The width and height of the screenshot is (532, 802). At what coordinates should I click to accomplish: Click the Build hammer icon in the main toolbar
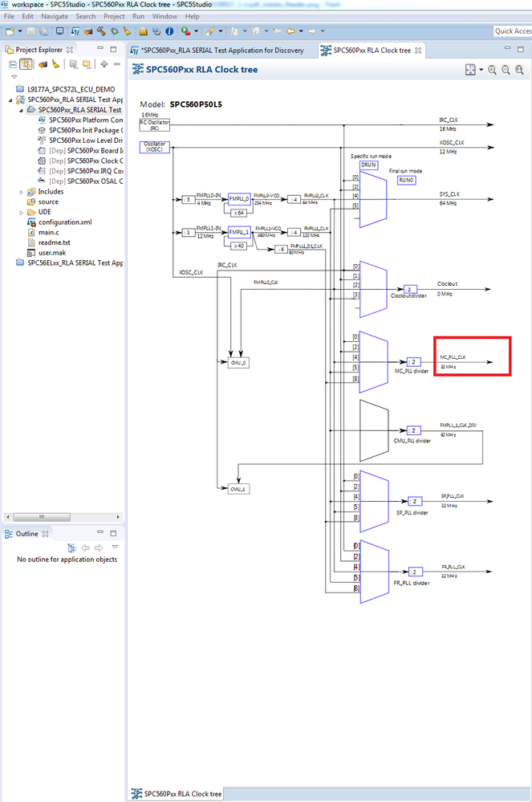click(101, 31)
